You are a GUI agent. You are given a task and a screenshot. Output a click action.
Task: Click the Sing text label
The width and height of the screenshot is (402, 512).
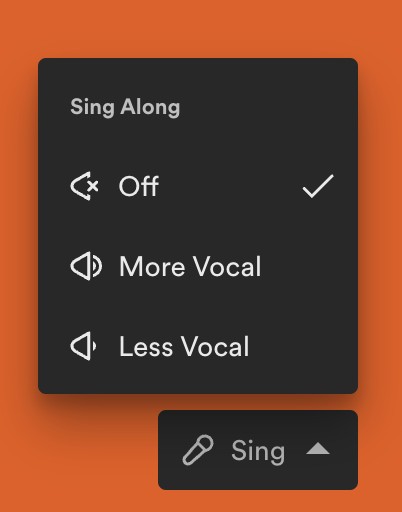coord(258,451)
